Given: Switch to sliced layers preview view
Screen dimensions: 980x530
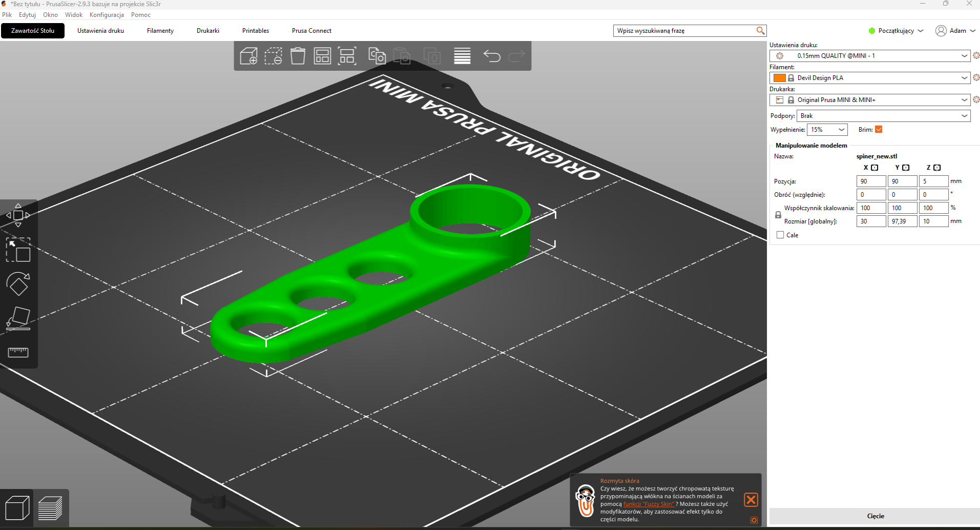Looking at the screenshot, I should click(x=50, y=508).
